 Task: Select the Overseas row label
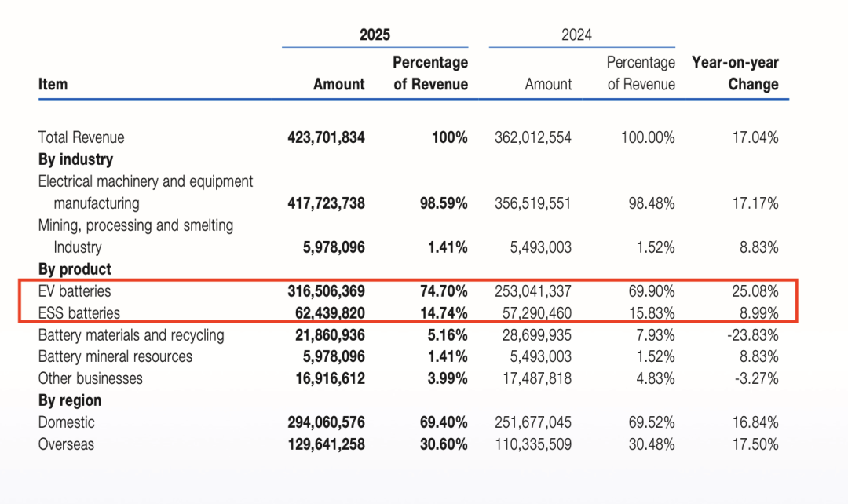click(66, 444)
